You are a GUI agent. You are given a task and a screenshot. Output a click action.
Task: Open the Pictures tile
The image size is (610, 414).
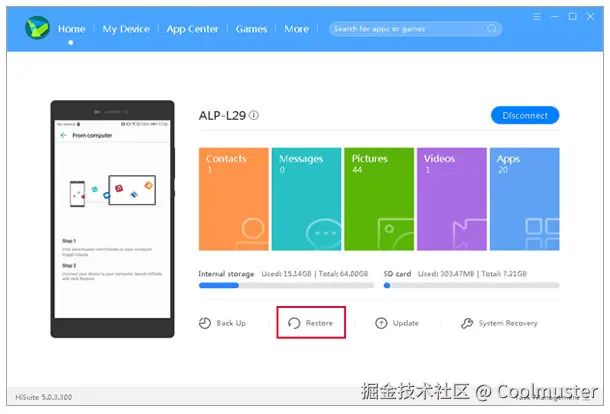(x=379, y=199)
